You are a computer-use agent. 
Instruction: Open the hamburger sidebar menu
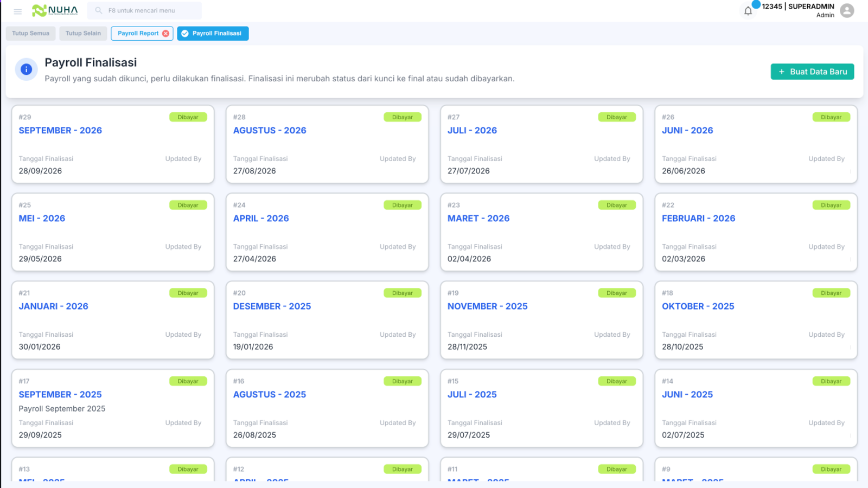[17, 11]
